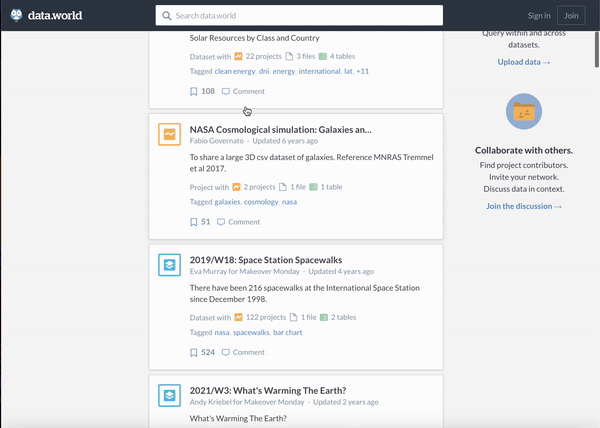Click the search magnifier icon
The height and width of the screenshot is (428, 600).
(166, 16)
